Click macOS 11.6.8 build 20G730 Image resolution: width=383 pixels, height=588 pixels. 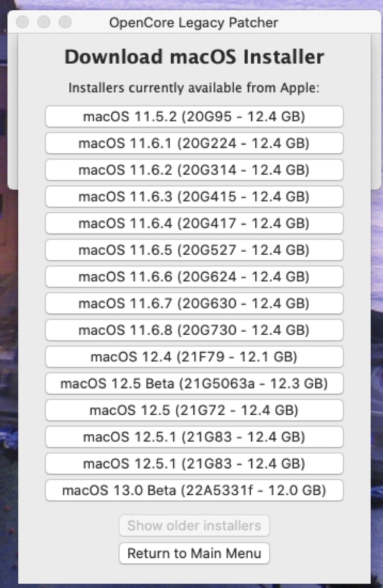194,330
